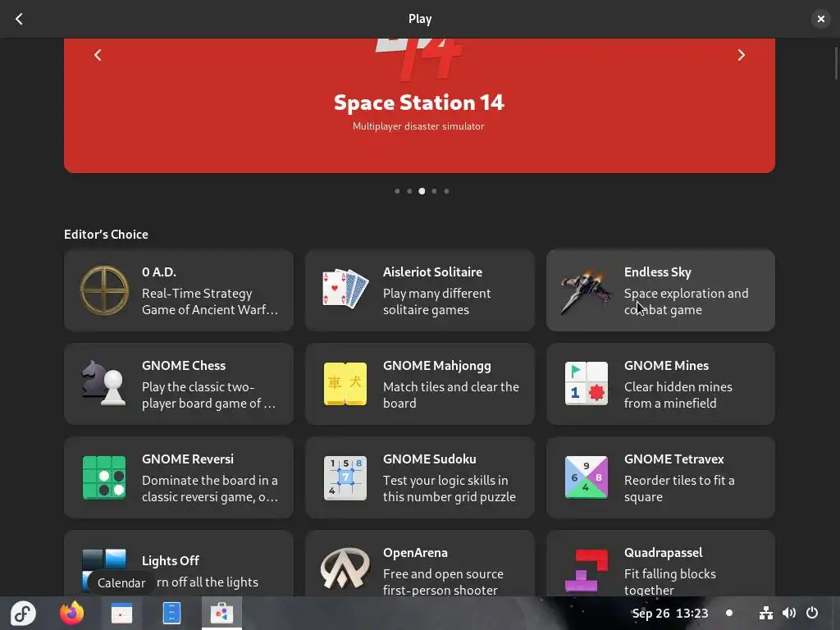Launch Firefox from the taskbar
The image size is (840, 630).
coord(72,614)
